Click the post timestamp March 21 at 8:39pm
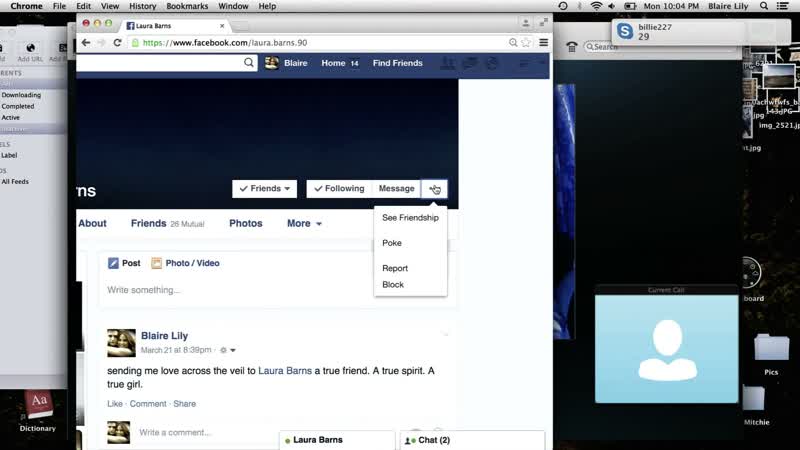 click(x=176, y=350)
